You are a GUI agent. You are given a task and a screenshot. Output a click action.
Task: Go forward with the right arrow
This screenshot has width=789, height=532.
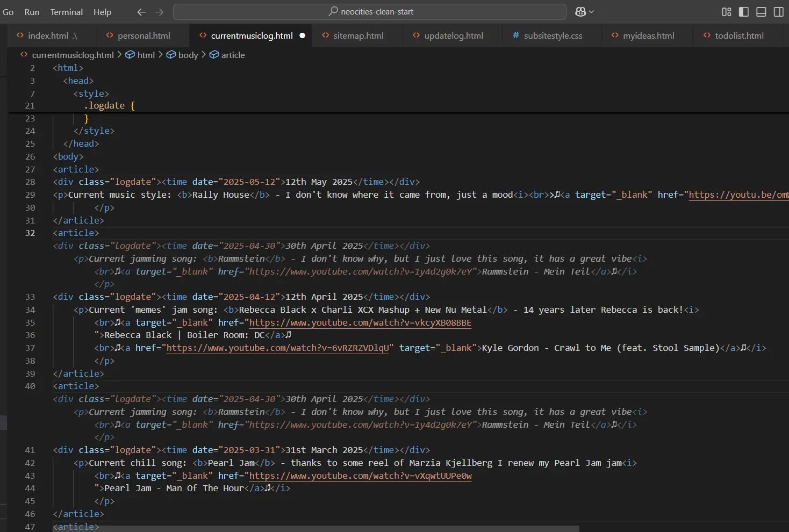click(159, 12)
